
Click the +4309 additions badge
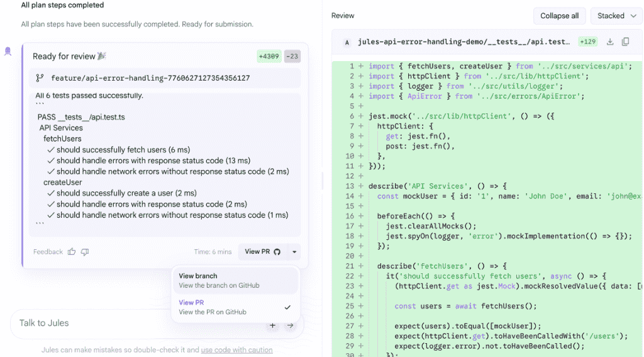point(269,56)
